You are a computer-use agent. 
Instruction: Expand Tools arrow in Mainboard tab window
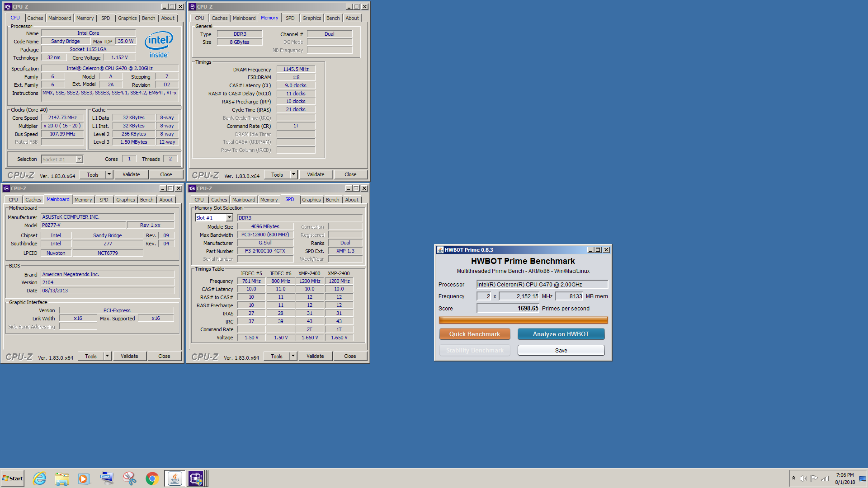pyautogui.click(x=107, y=356)
